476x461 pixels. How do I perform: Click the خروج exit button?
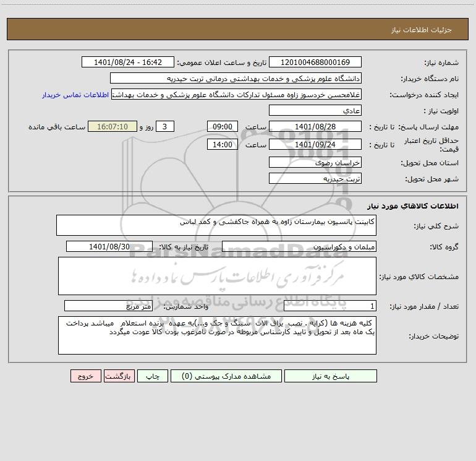[x=85, y=376]
